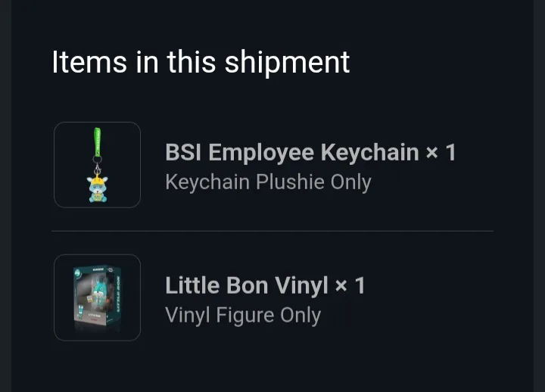Click the "Keychain Plushie Only" variant text
545x392 pixels.
pyautogui.click(x=268, y=182)
